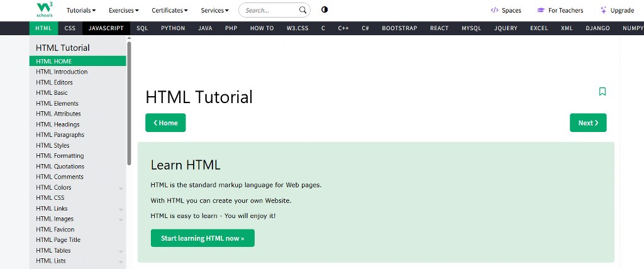Open JQUERY tab in navbar

click(506, 28)
